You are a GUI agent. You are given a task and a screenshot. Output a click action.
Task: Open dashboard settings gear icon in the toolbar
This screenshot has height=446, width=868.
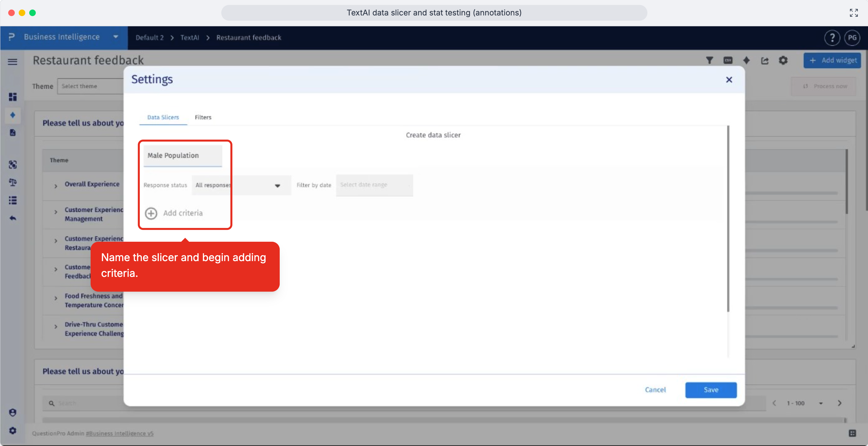pyautogui.click(x=783, y=60)
